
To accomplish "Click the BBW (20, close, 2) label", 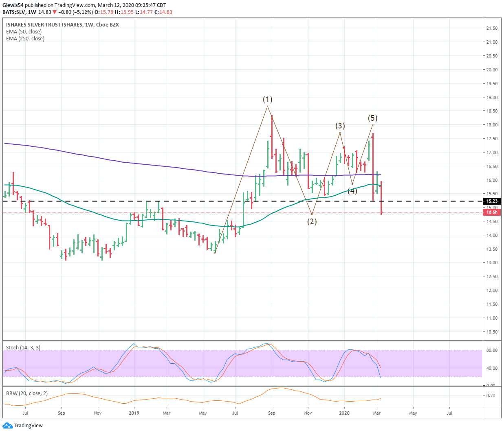I will (x=27, y=393).
